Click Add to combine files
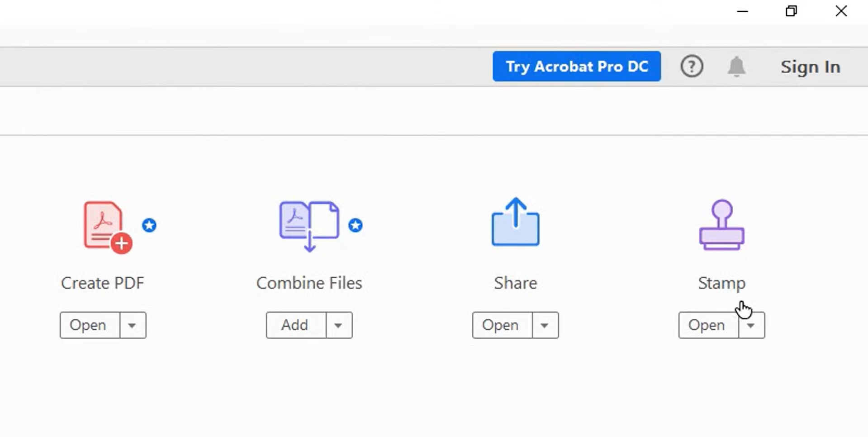Image resolution: width=868 pixels, height=437 pixels. [294, 325]
